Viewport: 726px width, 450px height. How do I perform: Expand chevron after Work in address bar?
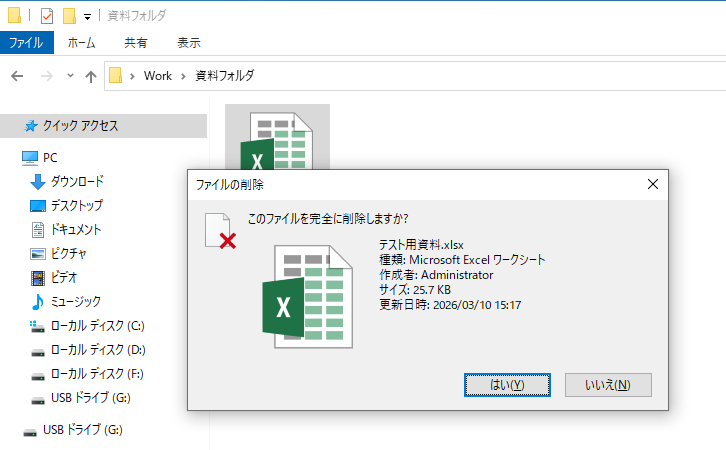(183, 76)
